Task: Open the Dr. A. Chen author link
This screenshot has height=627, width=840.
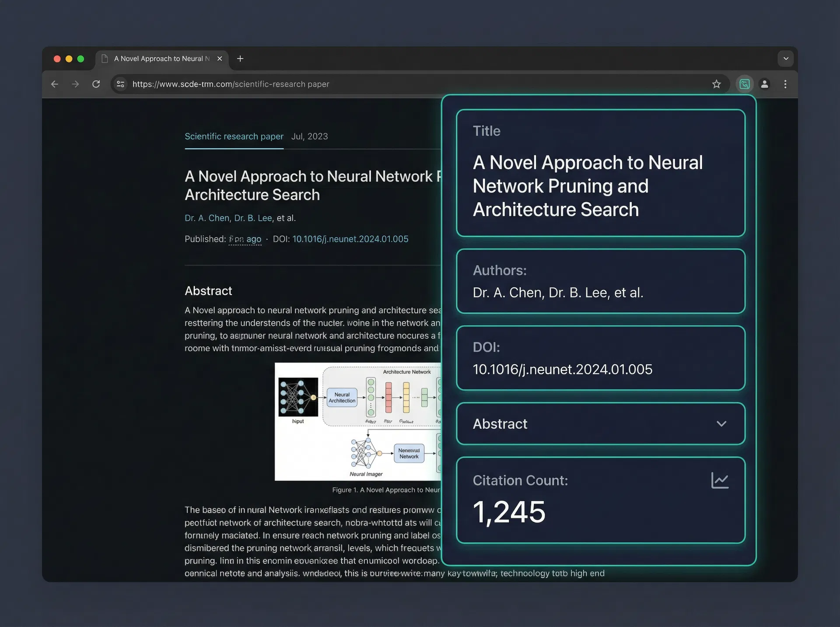Action: (x=206, y=218)
